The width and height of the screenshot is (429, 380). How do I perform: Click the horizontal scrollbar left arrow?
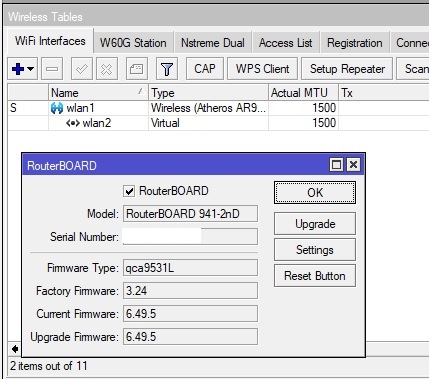(x=15, y=349)
